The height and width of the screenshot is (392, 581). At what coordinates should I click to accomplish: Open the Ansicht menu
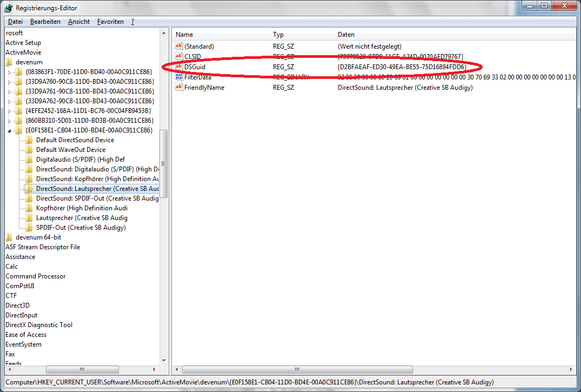pyautogui.click(x=78, y=22)
